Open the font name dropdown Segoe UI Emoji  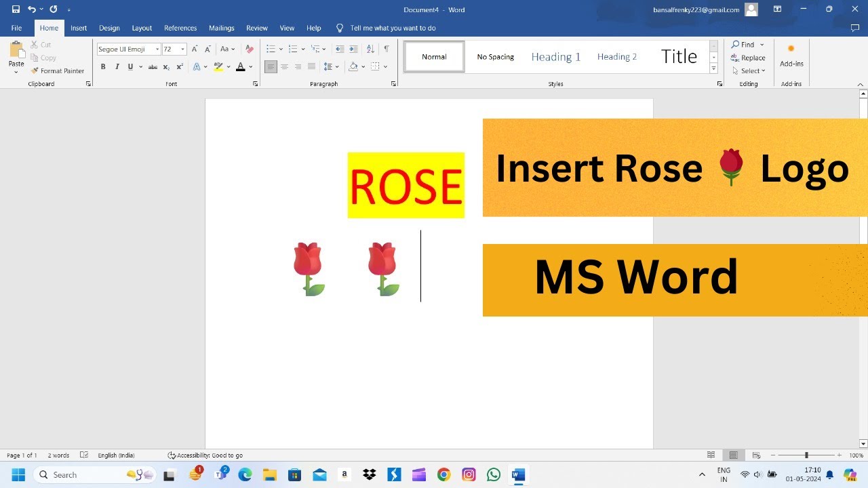point(157,49)
